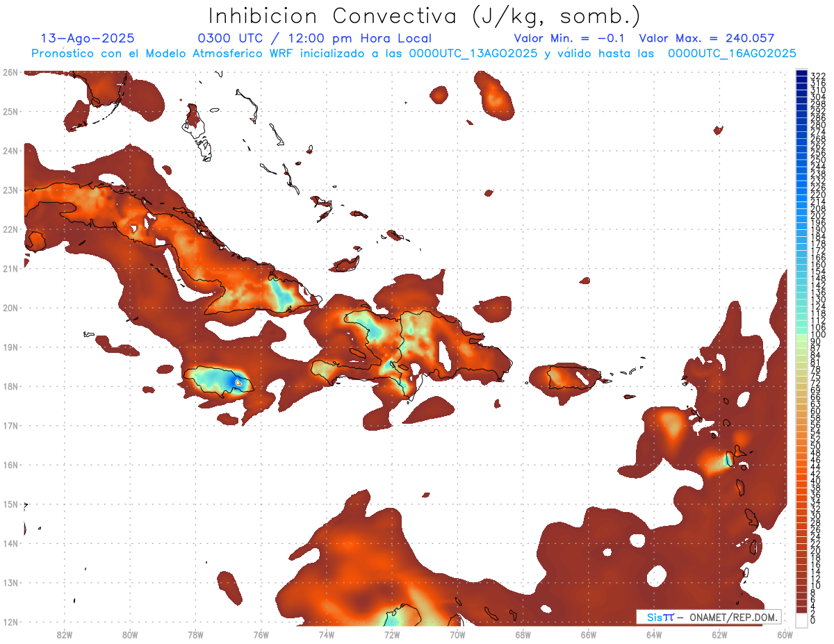Click the title 'Inhibicion Convectiva (J/kg, somb.)'

tap(425, 16)
